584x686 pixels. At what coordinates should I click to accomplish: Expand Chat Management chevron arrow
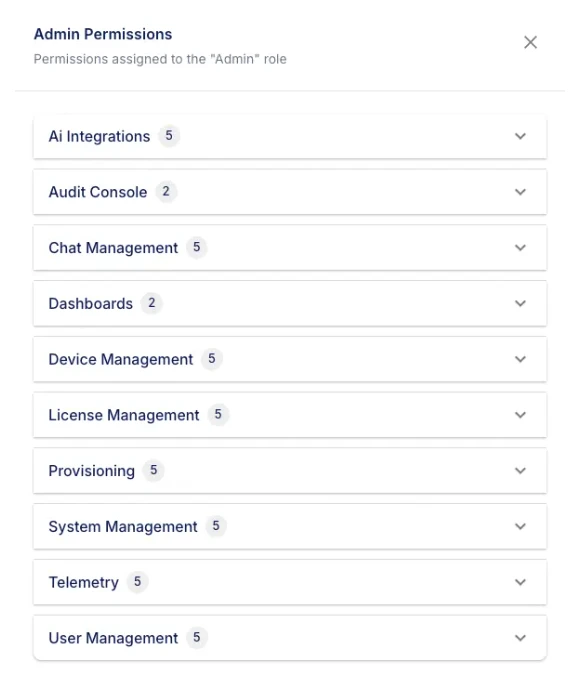click(520, 248)
